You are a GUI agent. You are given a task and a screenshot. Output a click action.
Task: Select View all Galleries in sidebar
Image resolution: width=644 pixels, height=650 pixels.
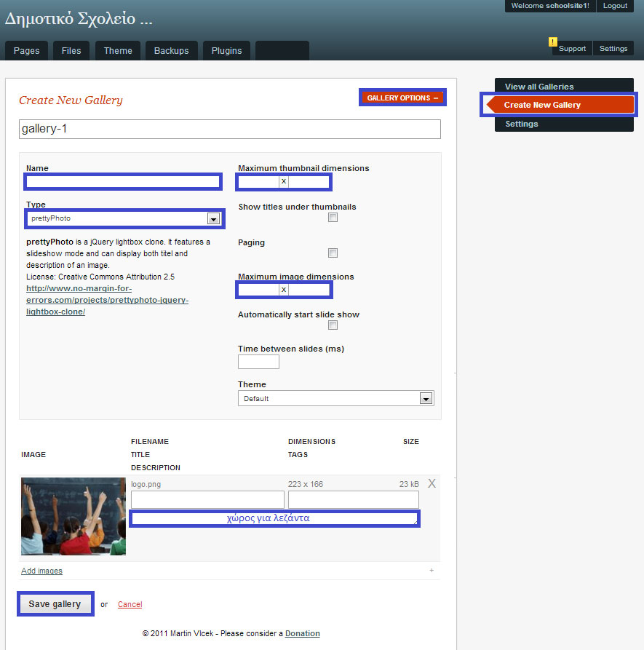point(539,87)
